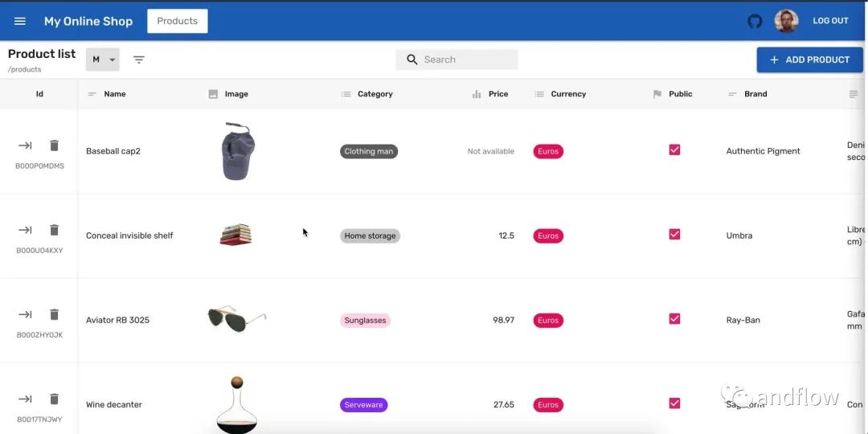The height and width of the screenshot is (434, 868).
Task: Delete the Wine decanter row
Action: (x=55, y=399)
